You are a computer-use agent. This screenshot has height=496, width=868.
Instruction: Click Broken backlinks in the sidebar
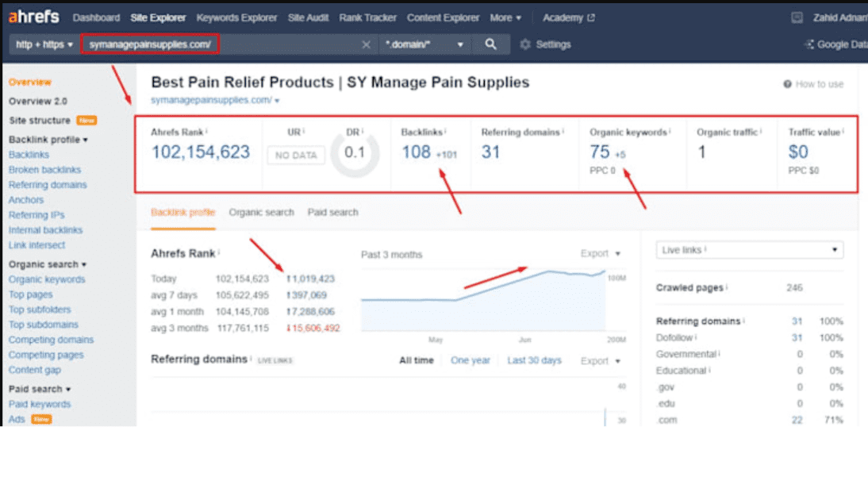[x=44, y=170]
